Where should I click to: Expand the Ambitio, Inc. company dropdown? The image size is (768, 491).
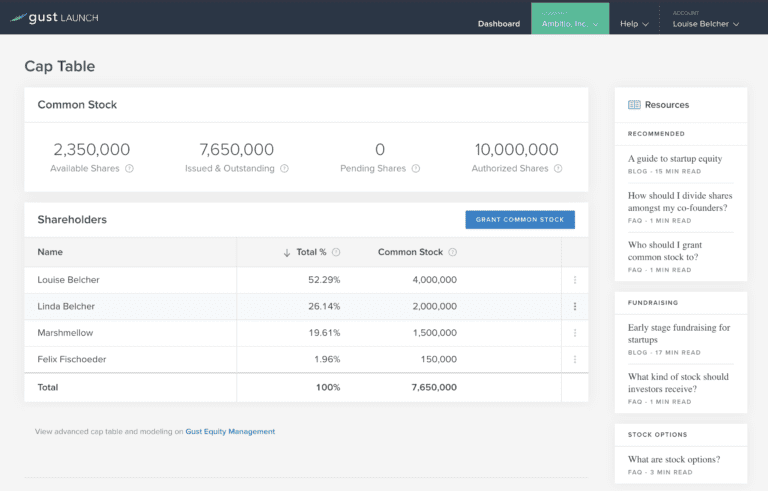(570, 23)
